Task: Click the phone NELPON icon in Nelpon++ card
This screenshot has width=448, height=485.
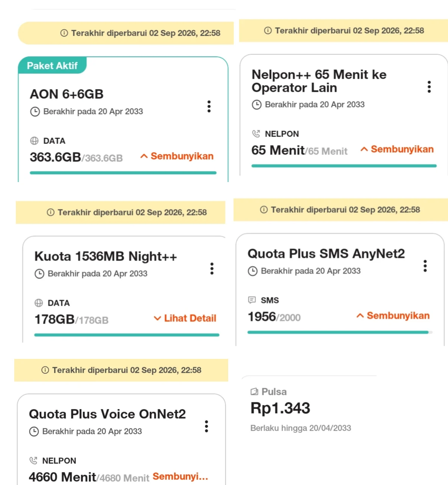Action: [256, 134]
